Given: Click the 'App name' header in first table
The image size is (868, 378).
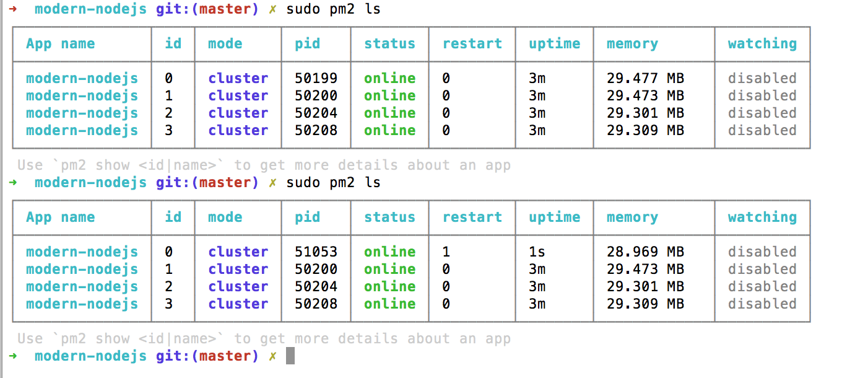Looking at the screenshot, I should coord(61,44).
